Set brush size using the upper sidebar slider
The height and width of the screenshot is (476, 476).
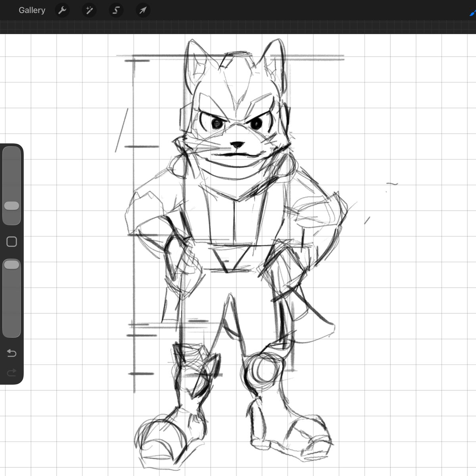pyautogui.click(x=12, y=205)
